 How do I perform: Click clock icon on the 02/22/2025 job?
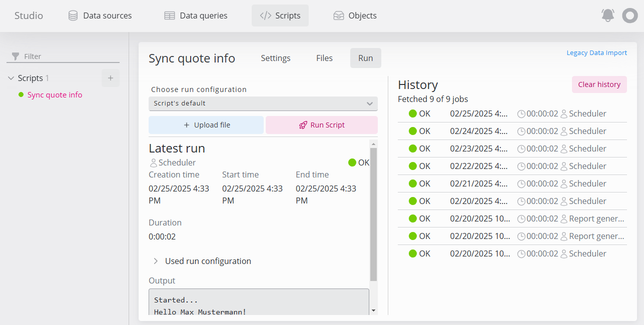521,166
